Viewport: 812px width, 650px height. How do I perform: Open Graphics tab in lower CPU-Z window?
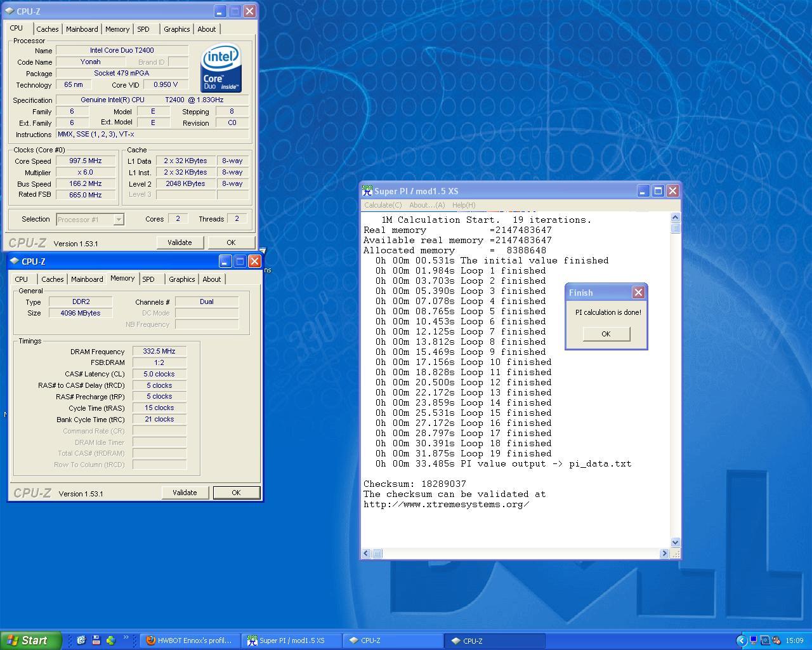pyautogui.click(x=182, y=279)
